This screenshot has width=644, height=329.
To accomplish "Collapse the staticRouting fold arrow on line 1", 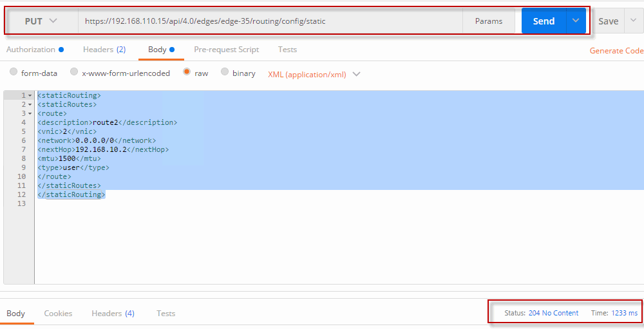I will pyautogui.click(x=30, y=95).
